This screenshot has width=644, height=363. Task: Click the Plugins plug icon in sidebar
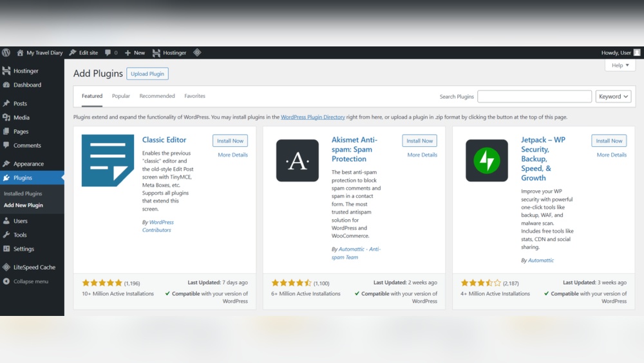[x=6, y=177]
